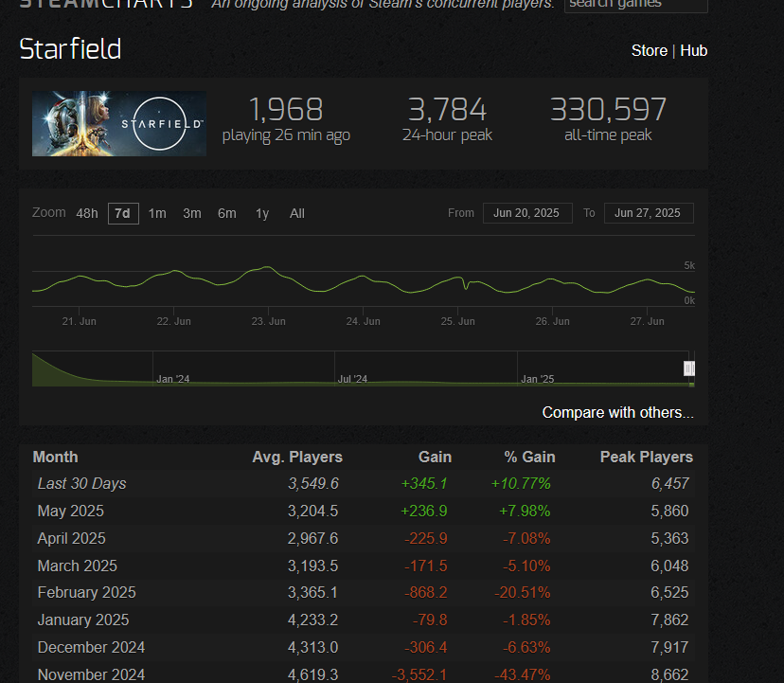Open the Starfield Store link

(649, 50)
